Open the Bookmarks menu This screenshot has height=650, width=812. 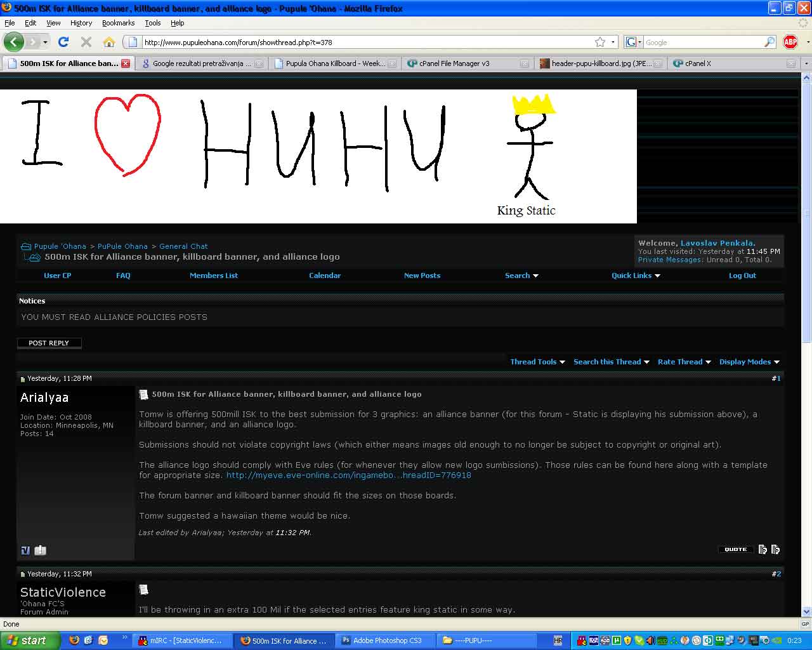[118, 23]
